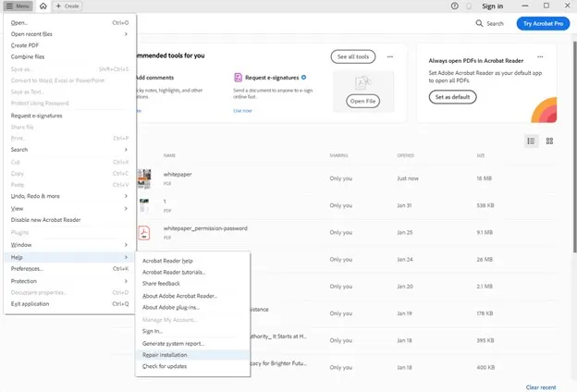Click Share feedback item
Image resolution: width=577 pixels, height=392 pixels.
point(193,284)
